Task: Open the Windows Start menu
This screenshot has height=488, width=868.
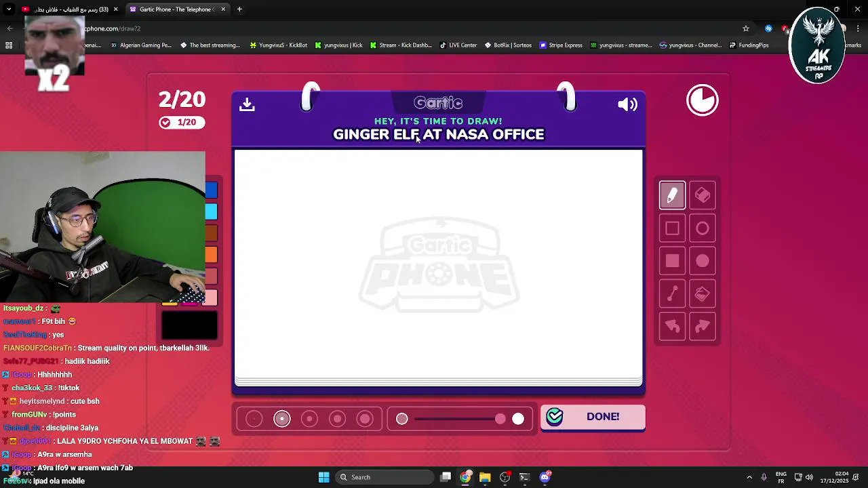Action: 323,477
